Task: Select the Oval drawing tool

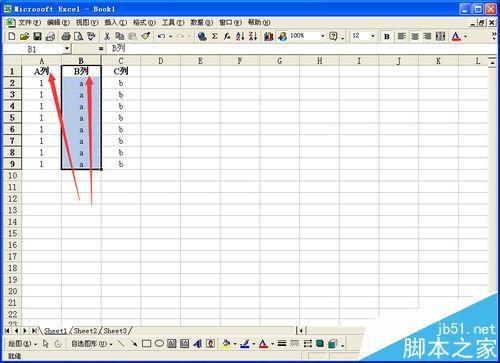Action: tap(159, 343)
